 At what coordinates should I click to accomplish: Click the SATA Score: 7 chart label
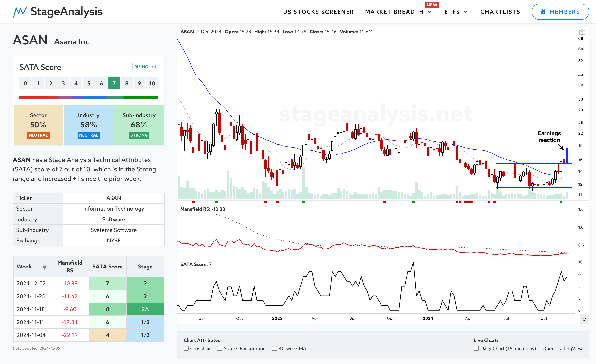tap(196, 264)
